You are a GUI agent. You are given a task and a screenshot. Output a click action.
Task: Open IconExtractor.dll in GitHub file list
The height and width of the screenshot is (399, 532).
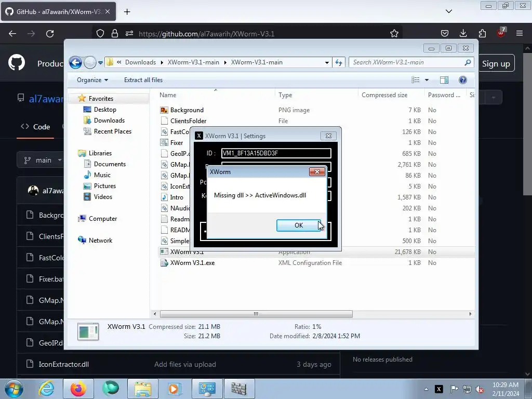pos(64,364)
